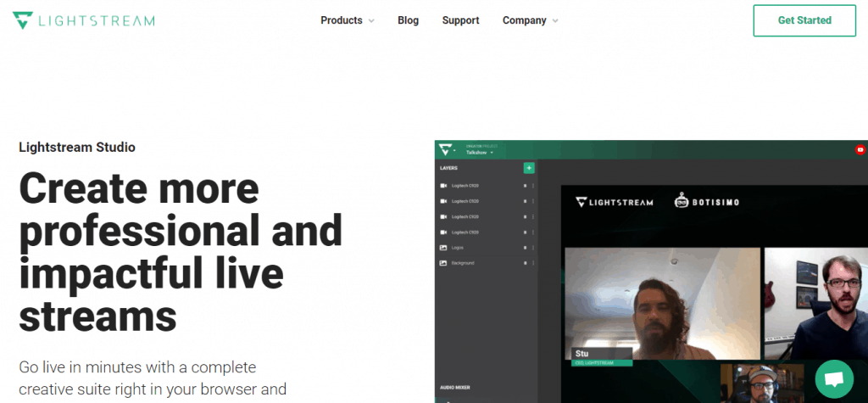868x403 pixels.
Task: Click the YouTube icon in the studio header
Action: [860, 150]
